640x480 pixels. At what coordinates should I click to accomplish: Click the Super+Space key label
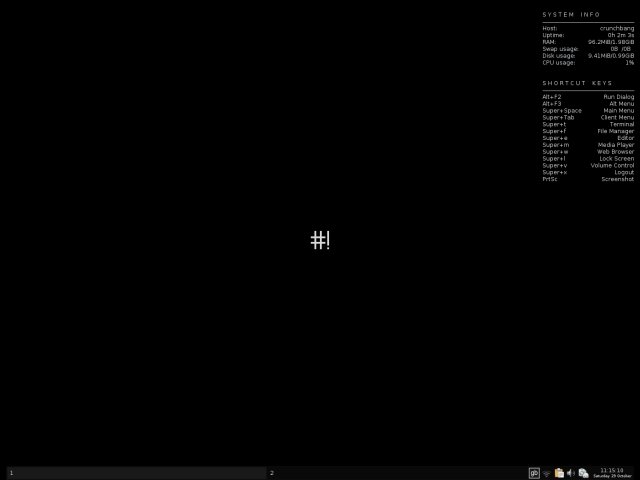pyautogui.click(x=562, y=111)
